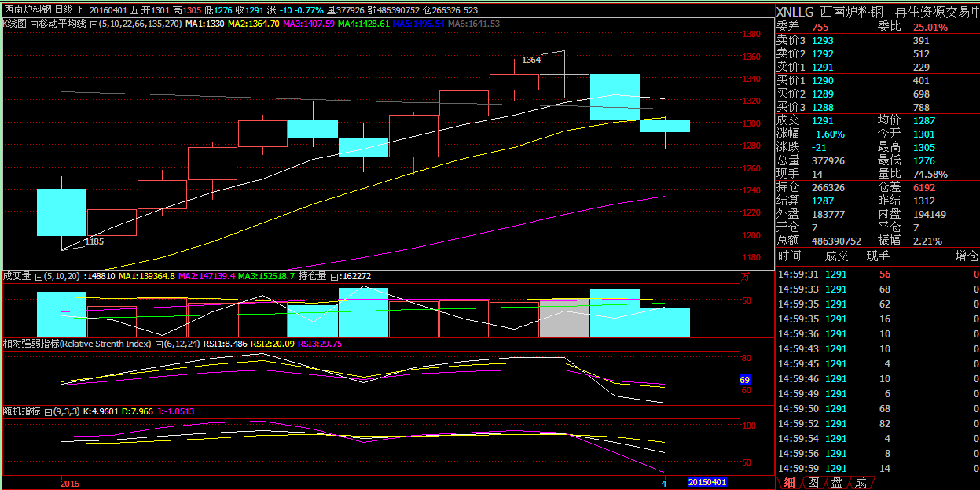
Task: Open the 图 tab
Action: tap(813, 482)
